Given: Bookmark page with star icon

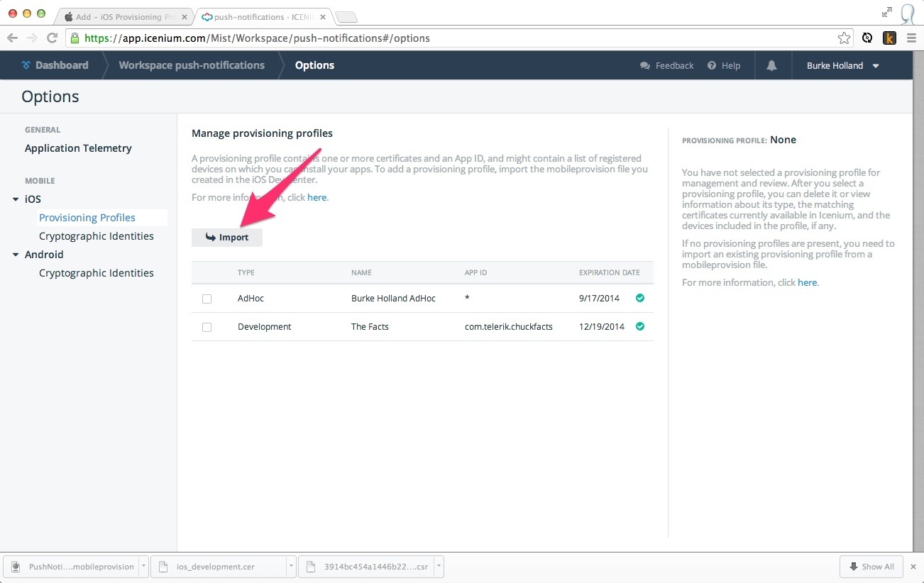Looking at the screenshot, I should pos(844,38).
